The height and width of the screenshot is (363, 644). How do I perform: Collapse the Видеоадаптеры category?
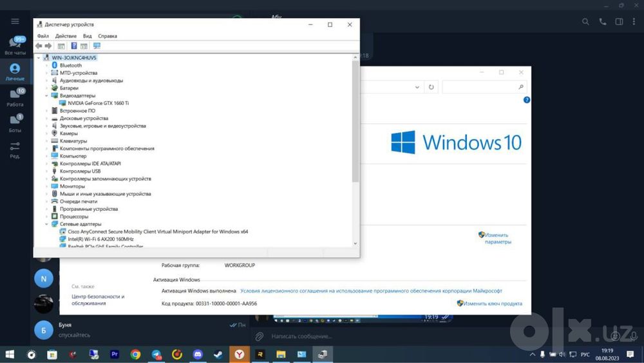(47, 95)
